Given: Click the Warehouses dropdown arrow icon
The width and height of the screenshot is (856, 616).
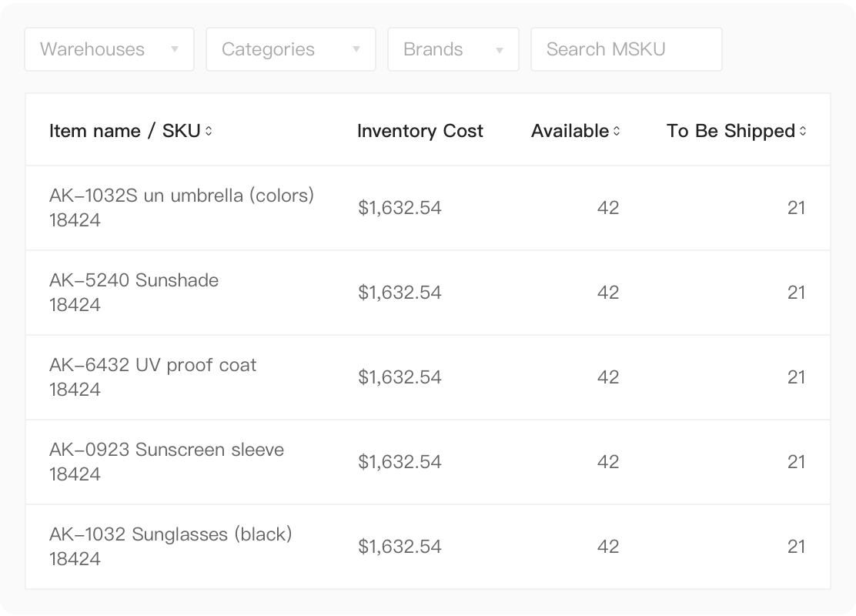Looking at the screenshot, I should (x=175, y=49).
